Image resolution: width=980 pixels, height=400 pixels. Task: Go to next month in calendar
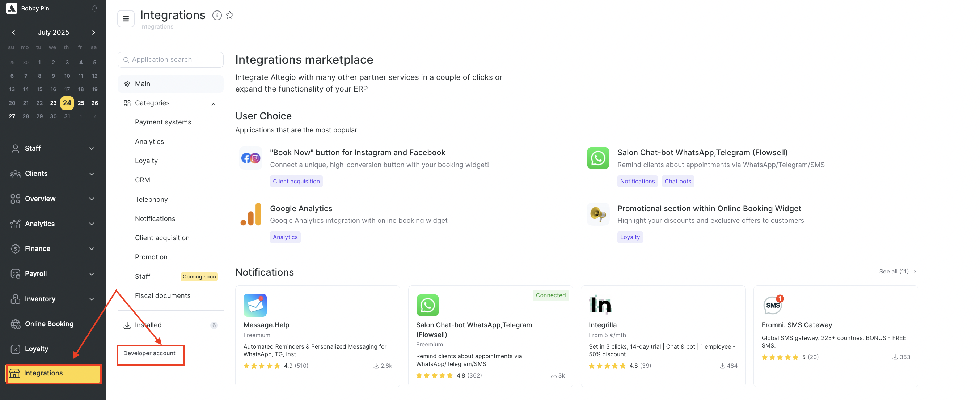(94, 32)
